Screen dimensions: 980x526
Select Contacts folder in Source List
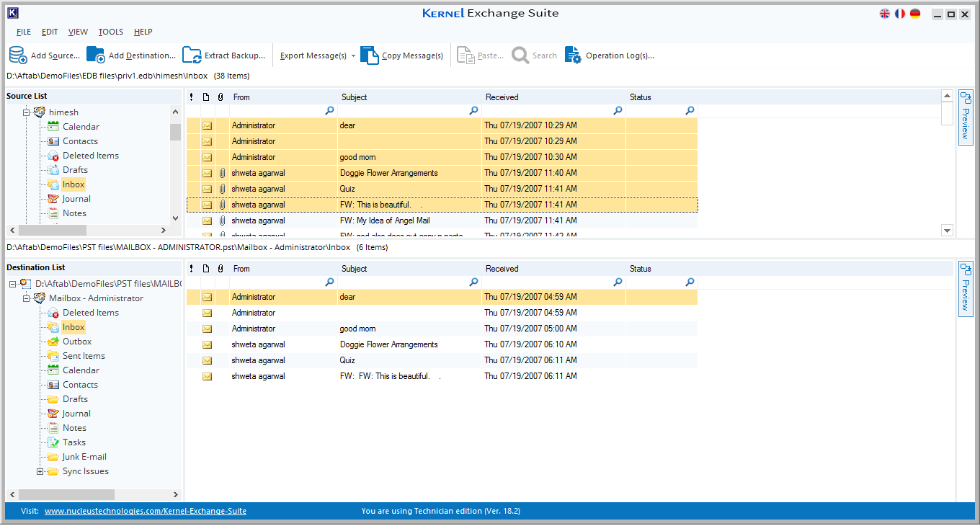coord(80,141)
